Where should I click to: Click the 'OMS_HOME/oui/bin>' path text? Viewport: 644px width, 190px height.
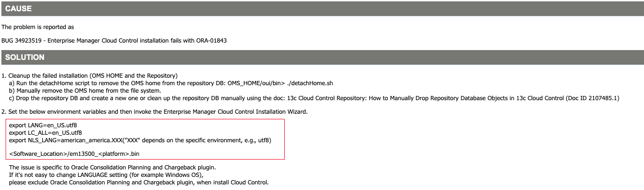pyautogui.click(x=256, y=83)
